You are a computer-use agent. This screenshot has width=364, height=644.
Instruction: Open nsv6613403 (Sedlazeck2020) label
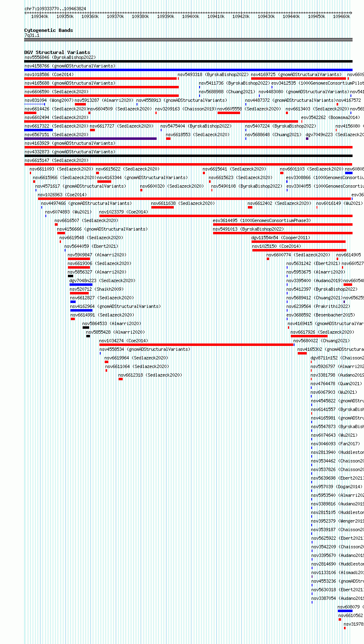(x=317, y=109)
